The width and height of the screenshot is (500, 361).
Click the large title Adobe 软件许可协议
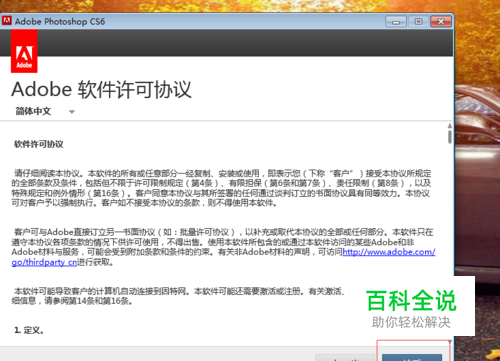tap(102, 89)
